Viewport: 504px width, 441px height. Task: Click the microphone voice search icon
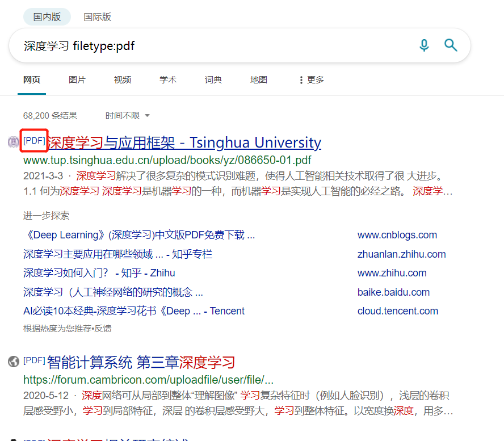424,45
